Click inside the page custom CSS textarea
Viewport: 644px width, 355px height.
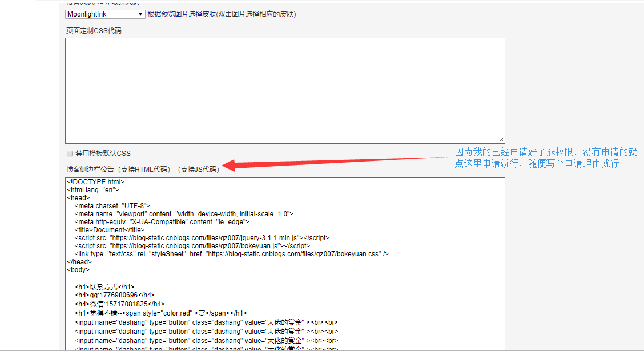tap(285, 91)
